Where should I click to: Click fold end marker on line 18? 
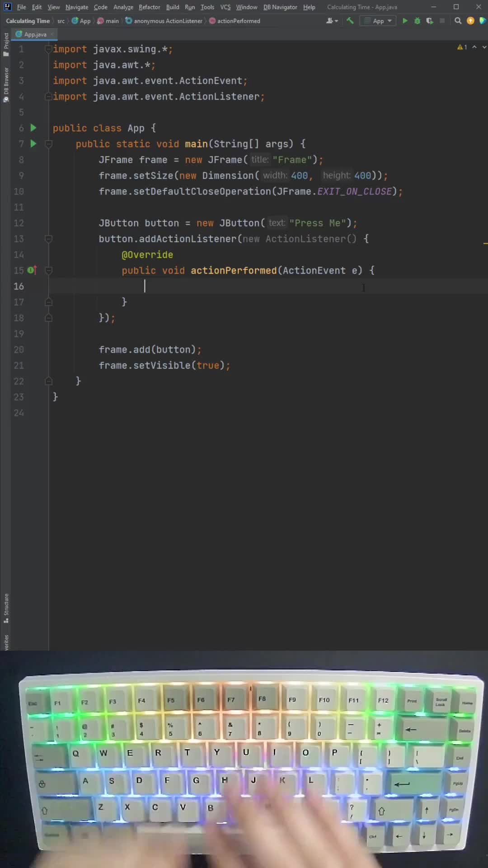point(48,318)
